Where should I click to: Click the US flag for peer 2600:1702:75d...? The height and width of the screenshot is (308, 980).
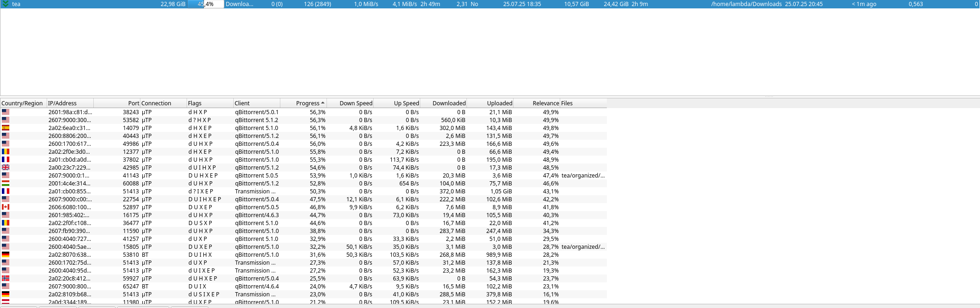(x=6, y=262)
